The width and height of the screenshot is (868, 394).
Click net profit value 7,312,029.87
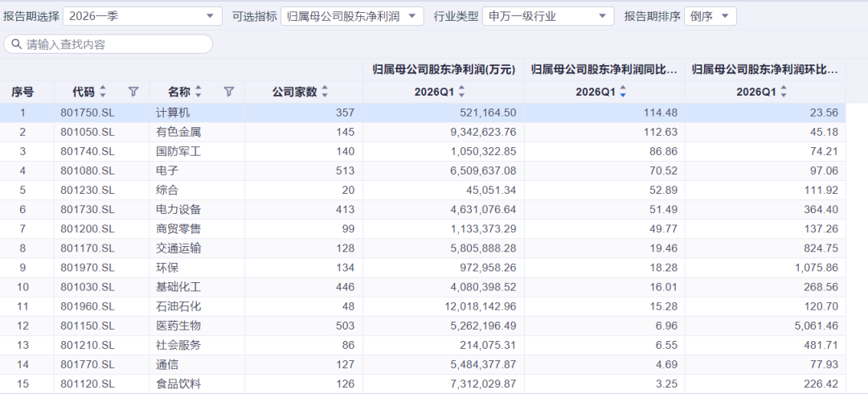click(x=483, y=384)
